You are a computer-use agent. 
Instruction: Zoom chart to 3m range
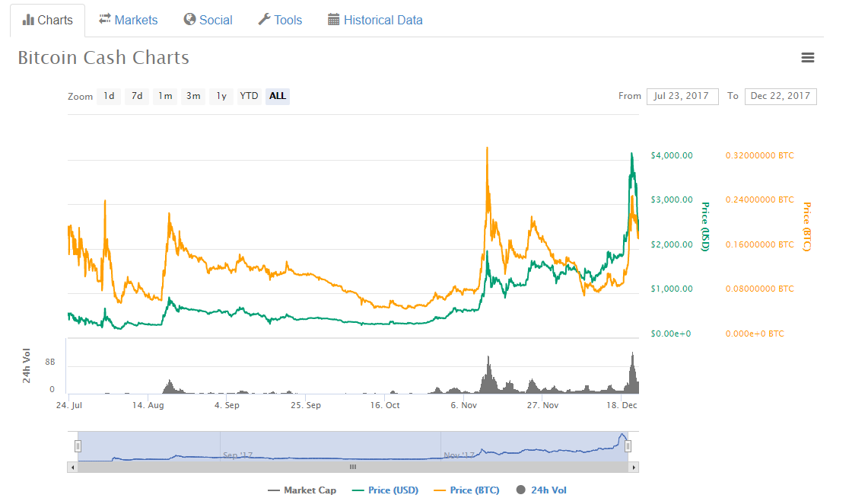(x=193, y=96)
